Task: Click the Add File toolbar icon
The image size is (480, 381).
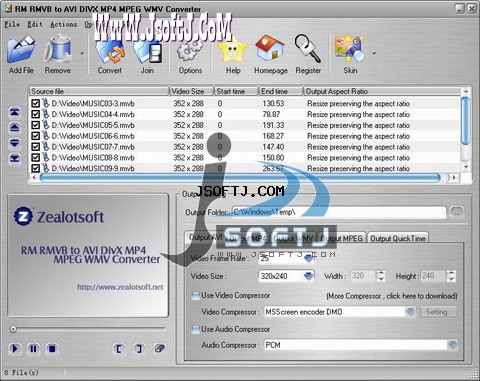Action: pos(21,50)
